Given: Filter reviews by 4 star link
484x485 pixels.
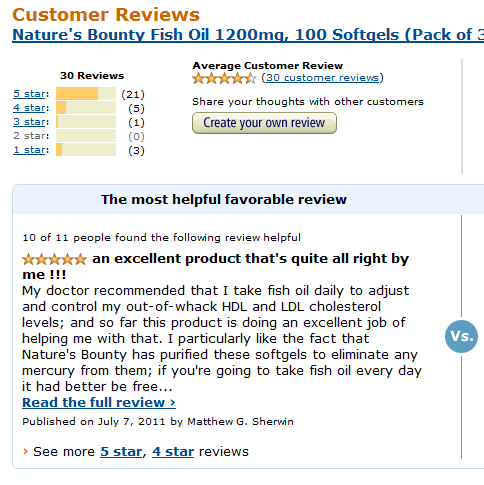Looking at the screenshot, I should [29, 108].
